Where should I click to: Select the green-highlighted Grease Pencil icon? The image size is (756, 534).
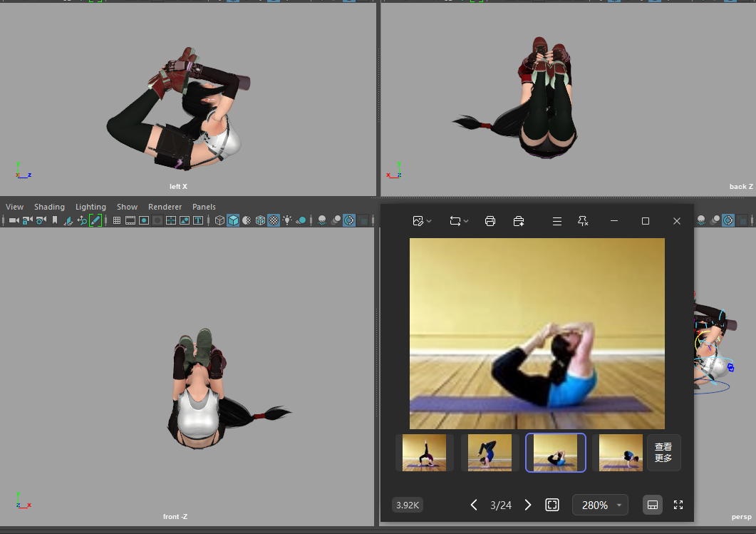click(x=95, y=220)
